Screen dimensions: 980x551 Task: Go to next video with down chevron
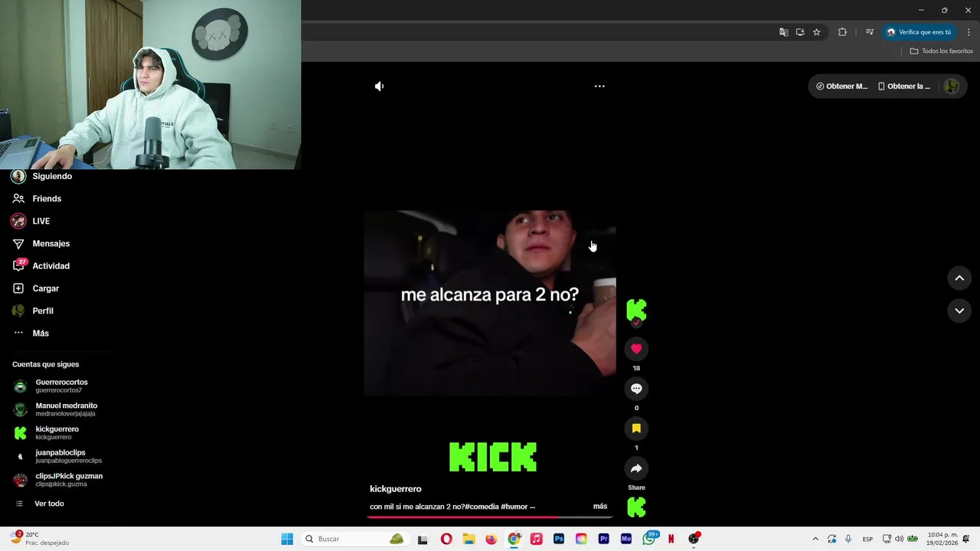pyautogui.click(x=959, y=311)
